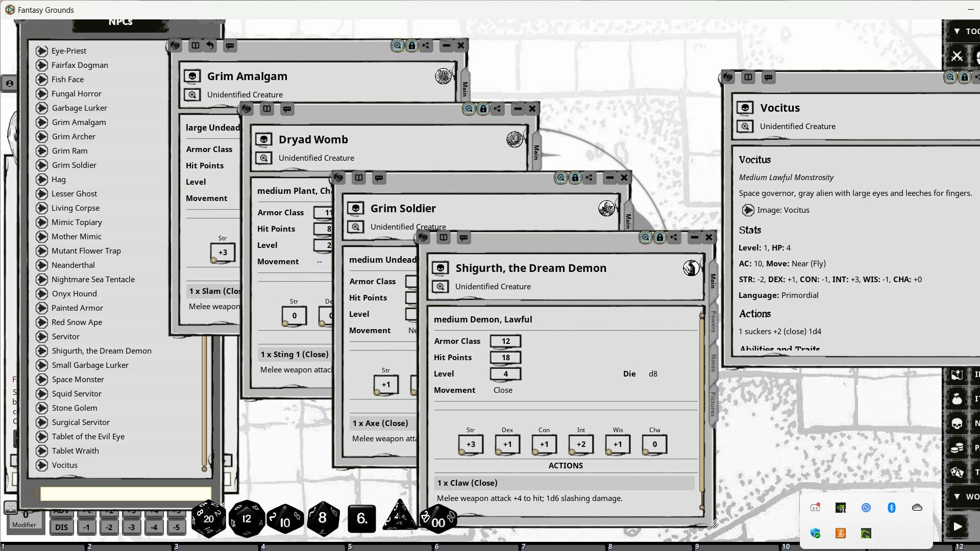The width and height of the screenshot is (980, 551).
Task: Click the NPC search field below the list
Action: point(125,493)
